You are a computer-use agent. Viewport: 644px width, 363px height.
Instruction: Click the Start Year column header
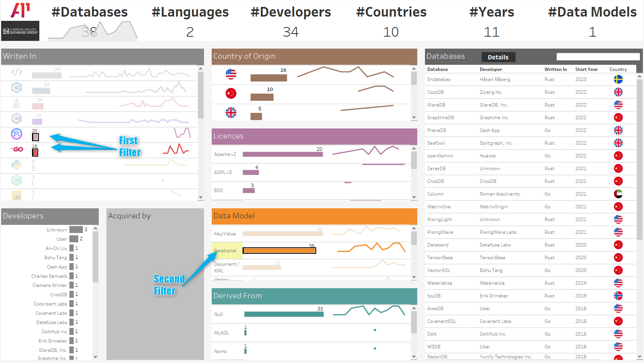[586, 69]
